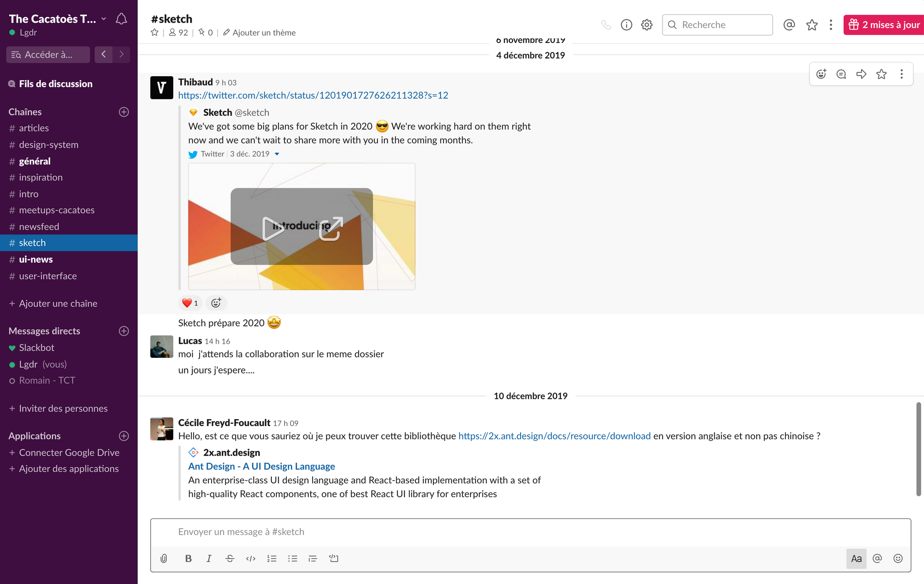Click the message input for #sketch
Screen dimensions: 924x584
point(530,532)
